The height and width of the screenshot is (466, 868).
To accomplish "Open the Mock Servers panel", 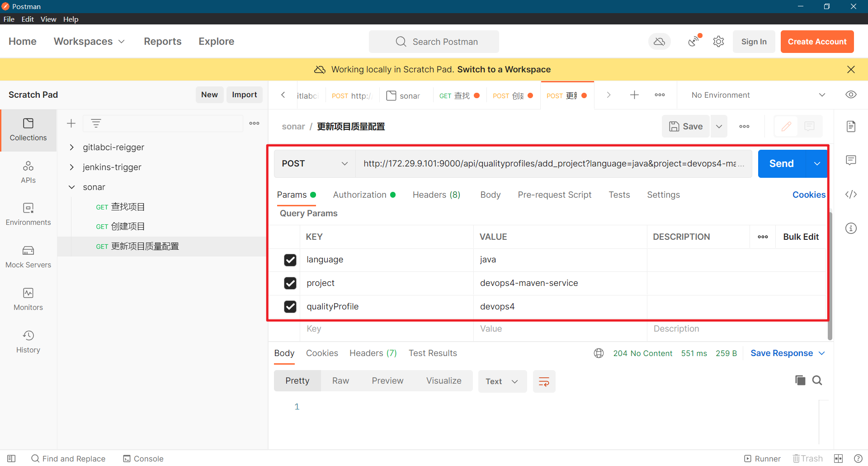I will click(28, 257).
